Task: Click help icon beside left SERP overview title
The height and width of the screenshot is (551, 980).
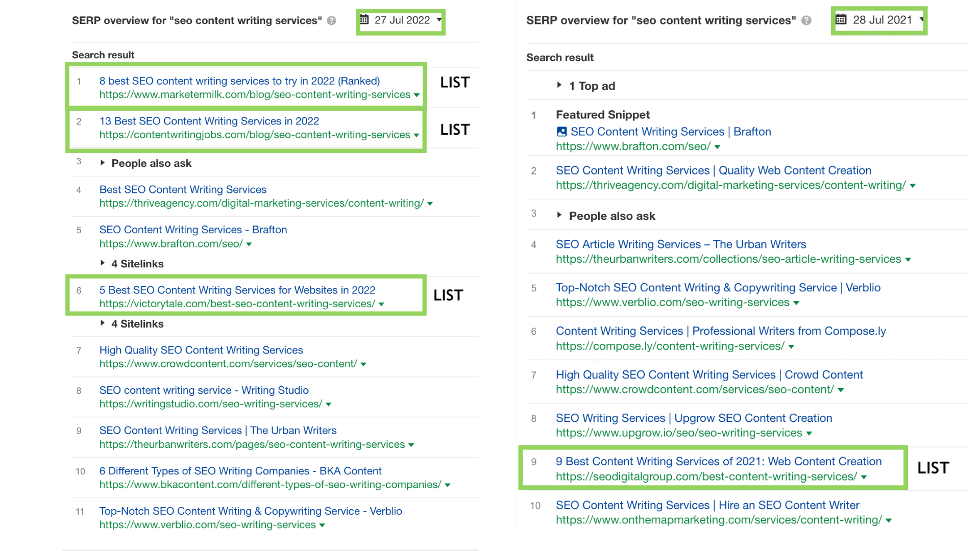Action: [332, 21]
